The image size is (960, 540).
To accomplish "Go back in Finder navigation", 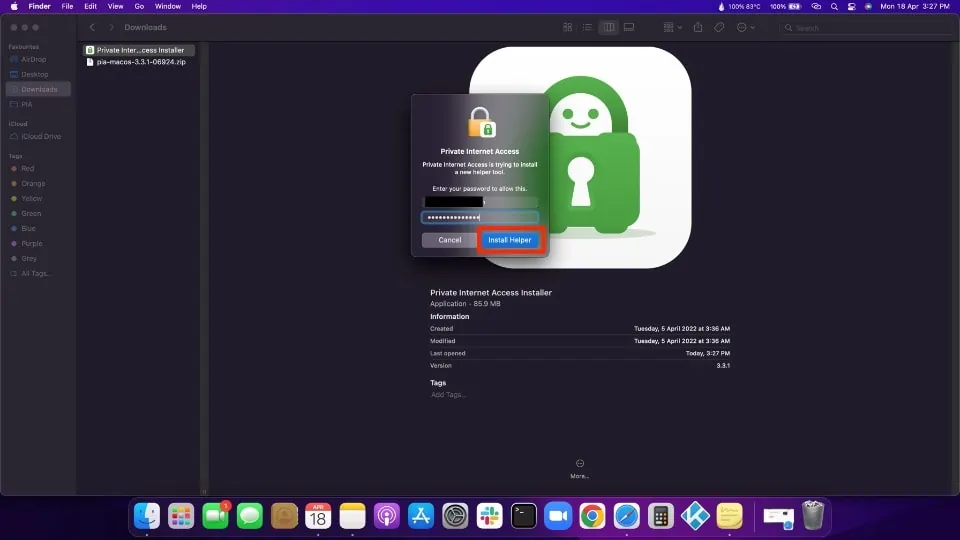I will click(x=92, y=28).
